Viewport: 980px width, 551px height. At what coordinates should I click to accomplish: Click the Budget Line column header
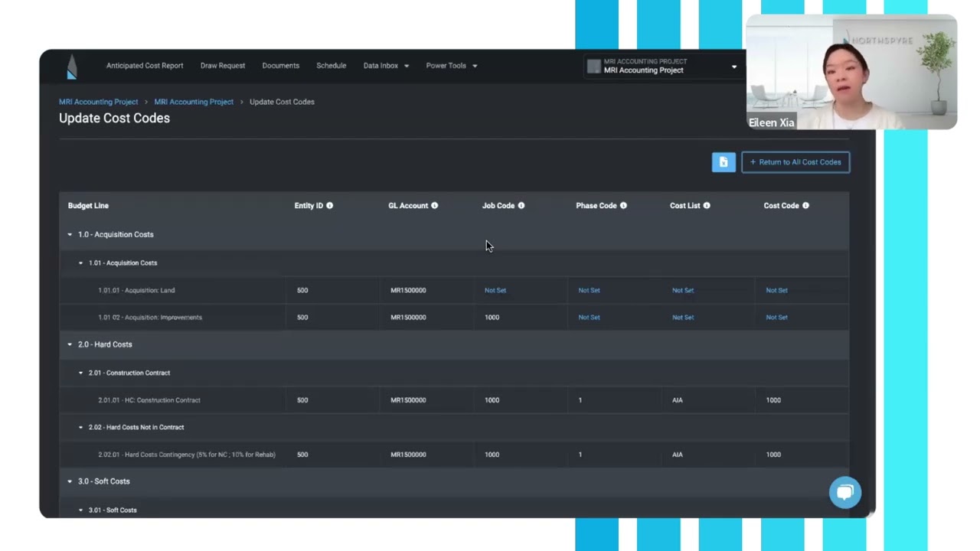88,206
